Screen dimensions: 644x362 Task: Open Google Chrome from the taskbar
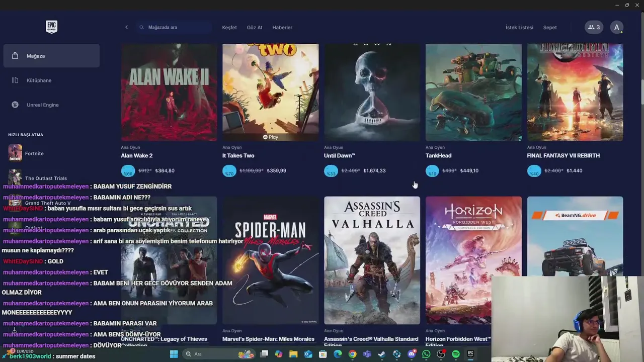coord(352,354)
